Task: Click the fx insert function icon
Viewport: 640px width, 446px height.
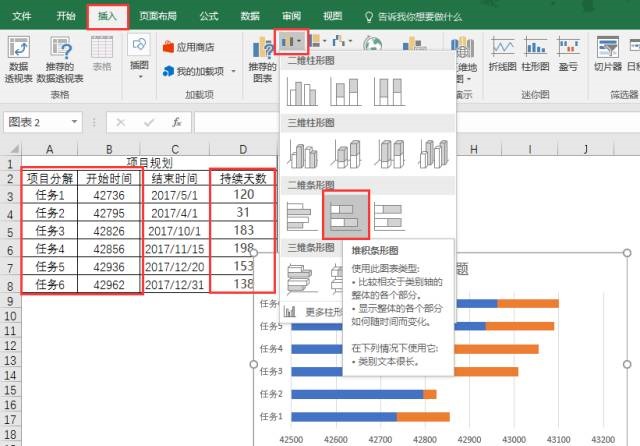Action: [176, 122]
